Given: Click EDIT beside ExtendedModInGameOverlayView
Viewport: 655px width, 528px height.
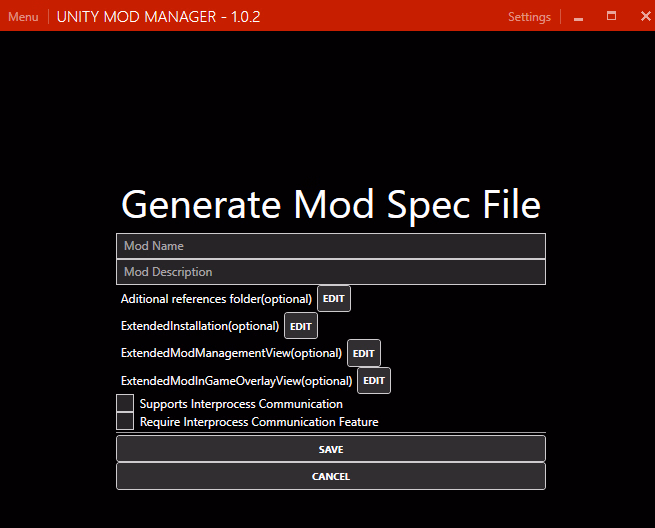Looking at the screenshot, I should (374, 381).
